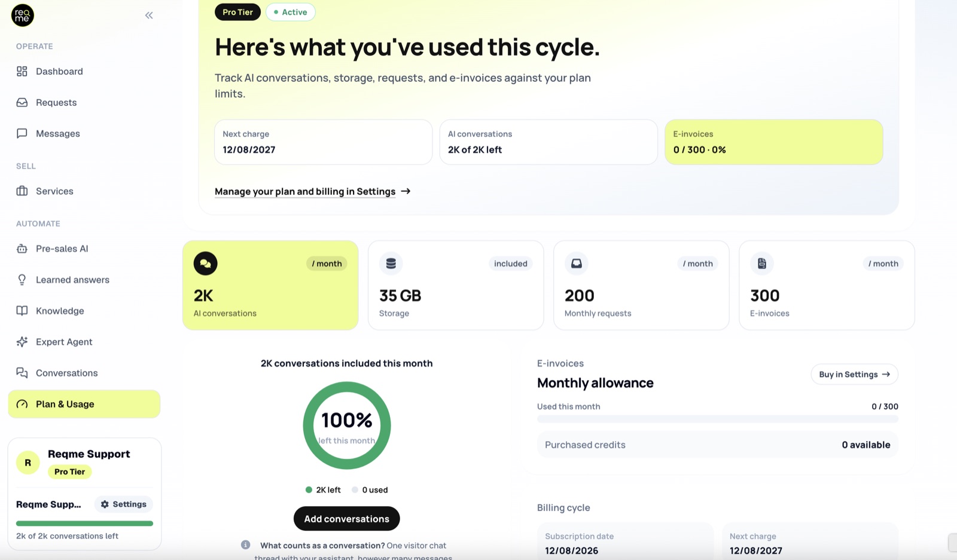Click the E-invoices document icon
957x560 pixels.
(x=762, y=264)
